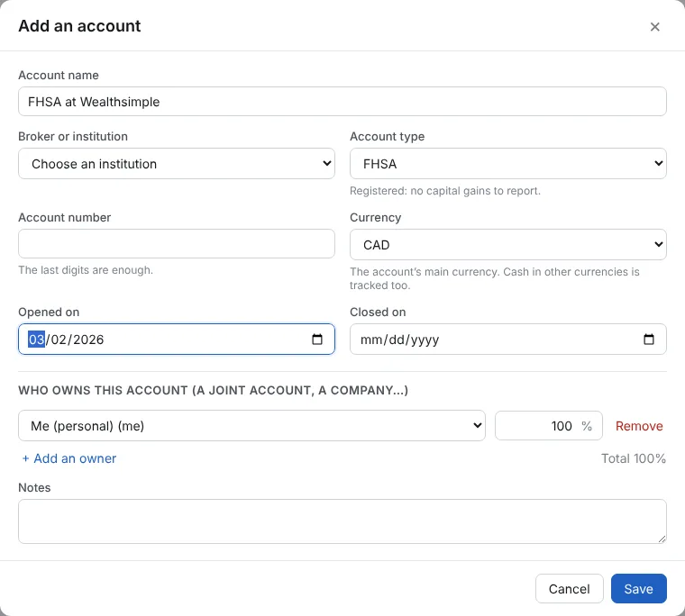The height and width of the screenshot is (616, 685).
Task: Open the owner dropdown Me (personal)
Action: pos(251,426)
